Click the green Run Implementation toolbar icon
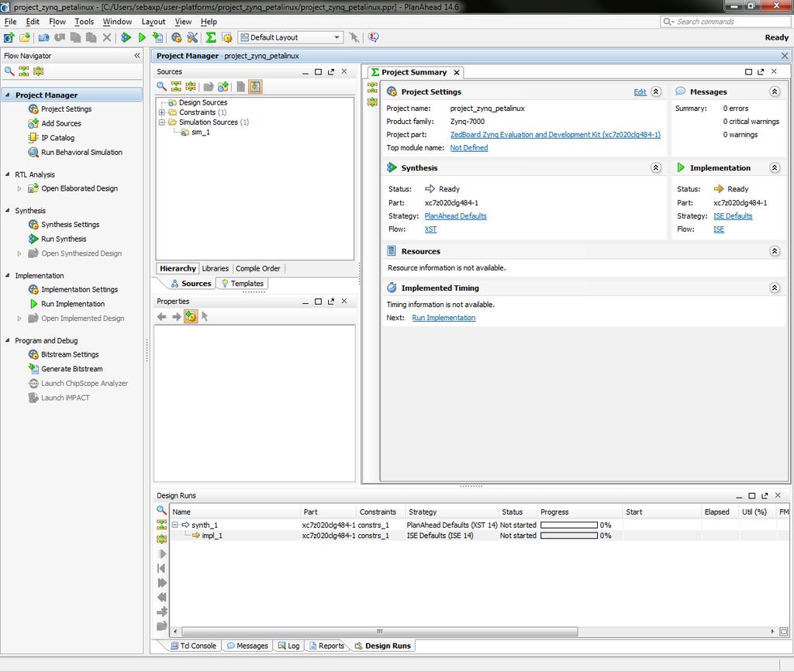Screen dimensions: 794x672 [142, 37]
